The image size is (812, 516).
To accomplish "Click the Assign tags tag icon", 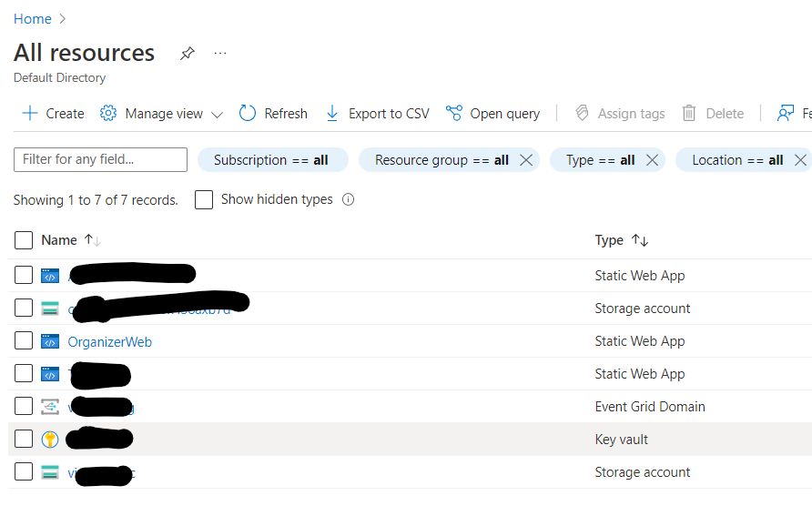I will coord(582,114).
